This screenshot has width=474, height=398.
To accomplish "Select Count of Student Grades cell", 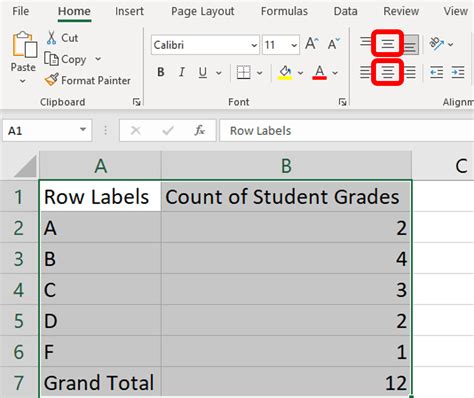I will coord(286,196).
